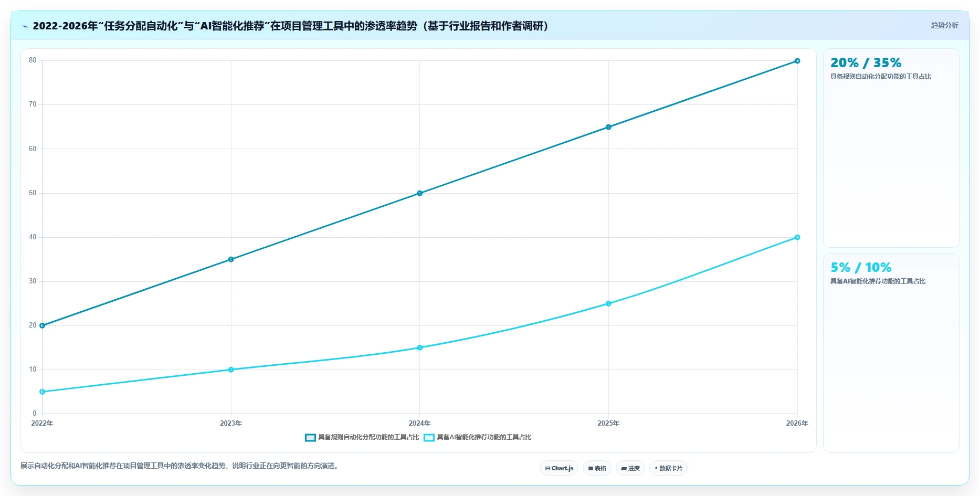The height and width of the screenshot is (496, 980).
Task: Click the dark teal legend color box
Action: tap(310, 438)
